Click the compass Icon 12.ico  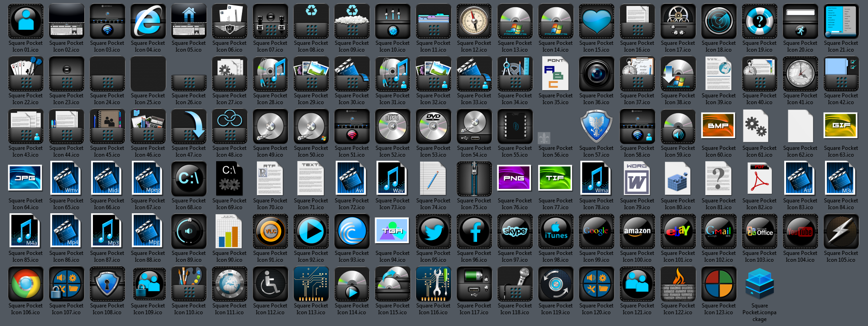pos(474,21)
